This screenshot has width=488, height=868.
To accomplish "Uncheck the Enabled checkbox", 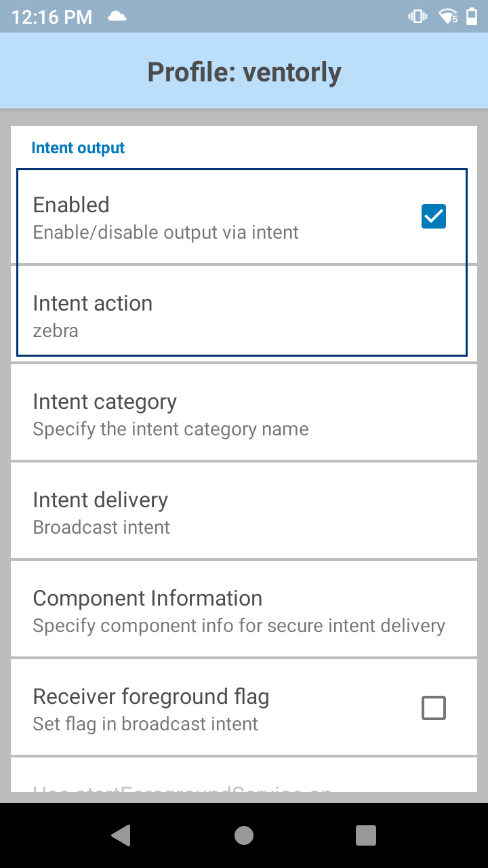I will (x=433, y=216).
